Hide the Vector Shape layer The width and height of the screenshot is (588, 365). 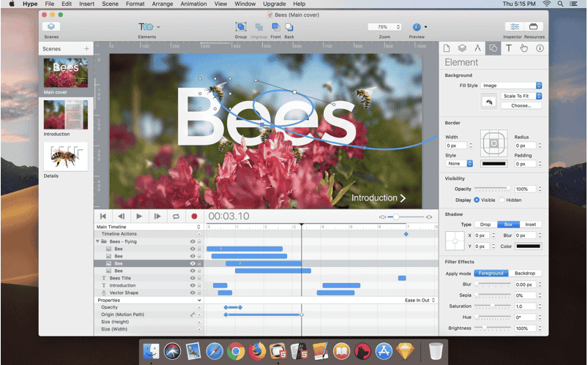193,293
